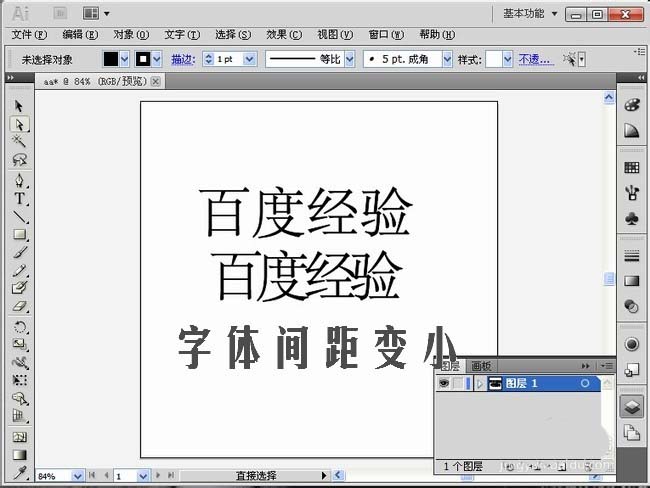Image resolution: width=650 pixels, height=488 pixels.
Task: Open 等比 variable width profile dropdown
Action: 350,59
